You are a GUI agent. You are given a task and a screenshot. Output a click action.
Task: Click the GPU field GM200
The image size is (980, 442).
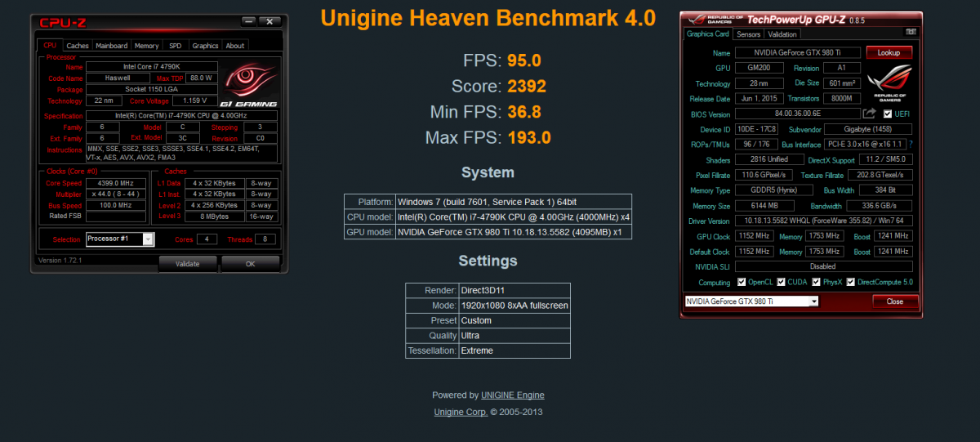(x=759, y=68)
